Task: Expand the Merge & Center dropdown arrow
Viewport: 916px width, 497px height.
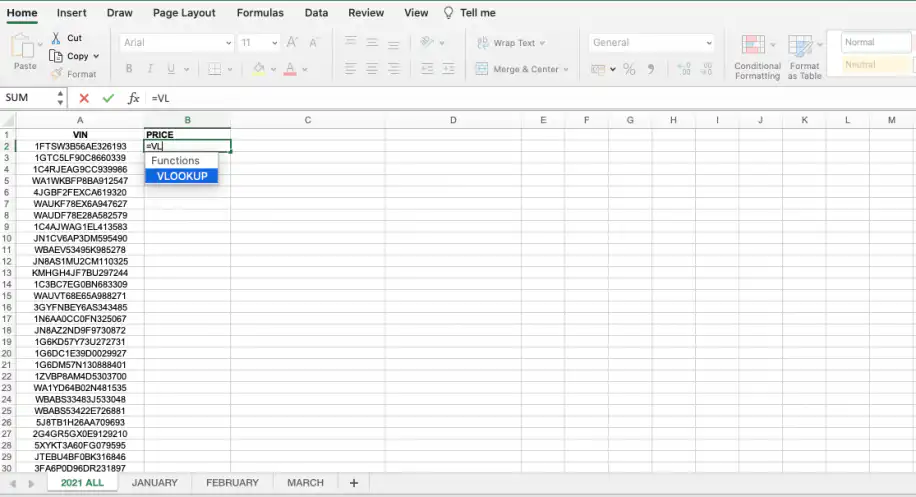Action: click(566, 69)
